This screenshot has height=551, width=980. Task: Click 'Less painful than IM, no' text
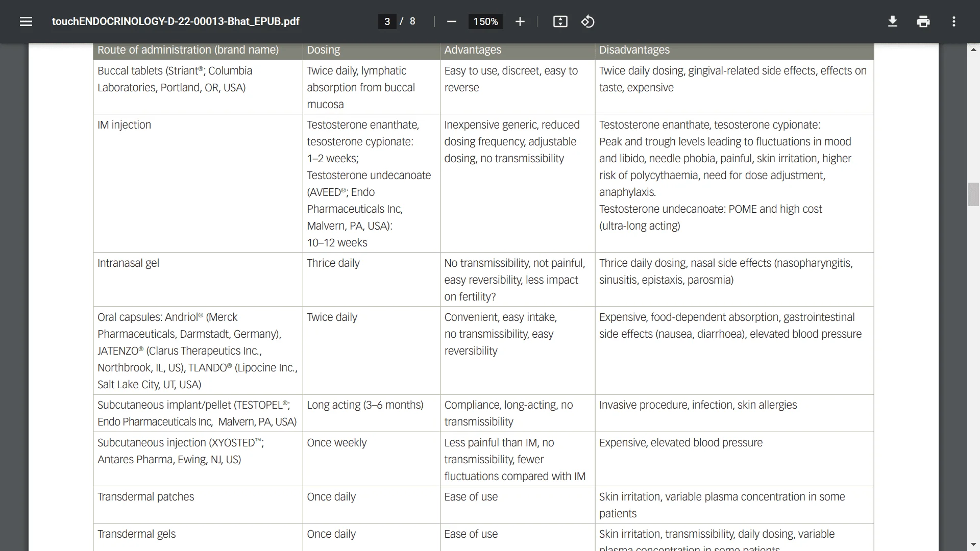[x=499, y=443]
